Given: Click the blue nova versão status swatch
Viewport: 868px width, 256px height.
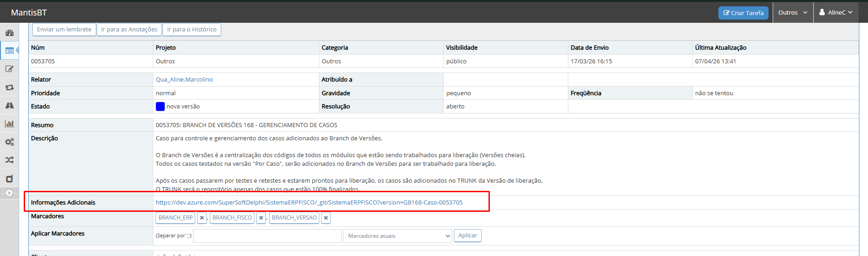Looking at the screenshot, I should coord(160,107).
